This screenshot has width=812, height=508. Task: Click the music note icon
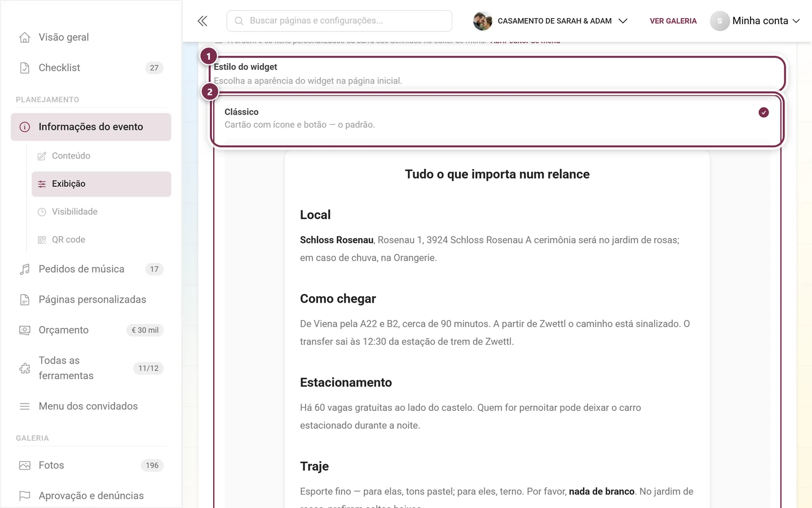point(25,269)
